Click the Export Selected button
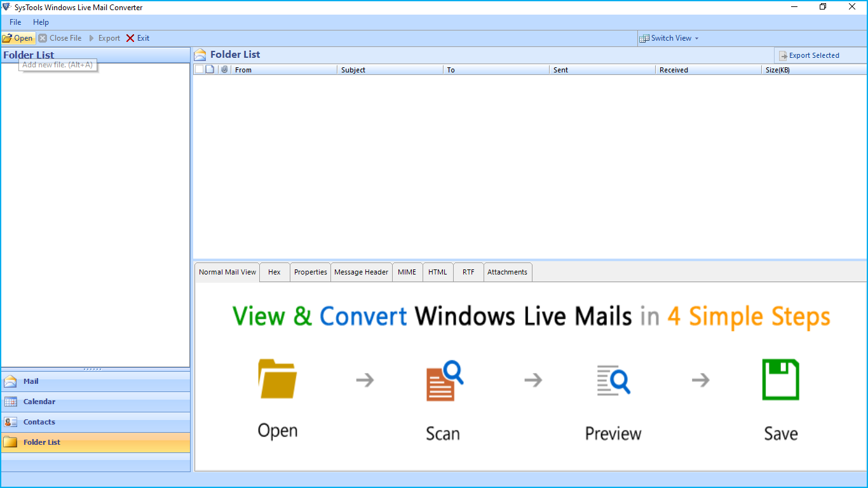 (809, 55)
